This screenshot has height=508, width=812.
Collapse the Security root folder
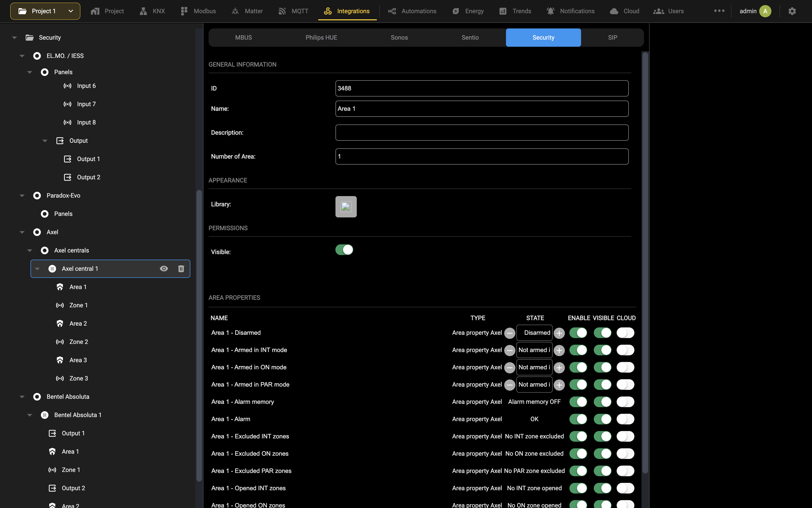14,38
